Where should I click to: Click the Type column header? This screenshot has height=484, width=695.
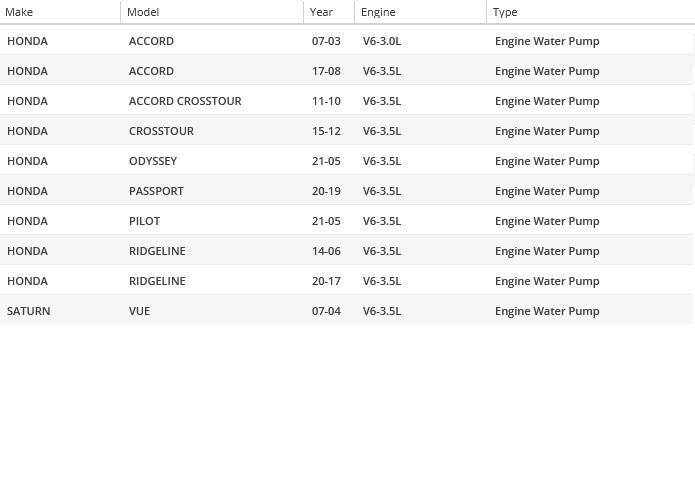point(505,12)
